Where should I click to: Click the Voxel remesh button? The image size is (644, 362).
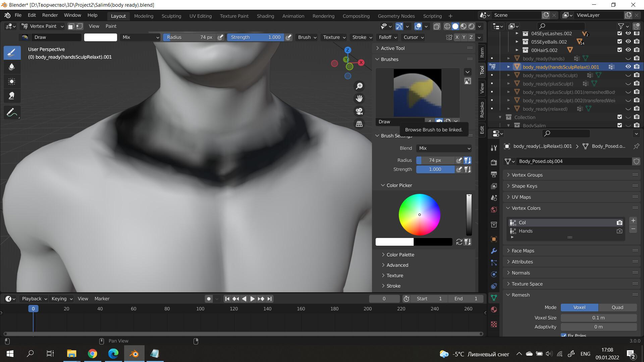(579, 307)
